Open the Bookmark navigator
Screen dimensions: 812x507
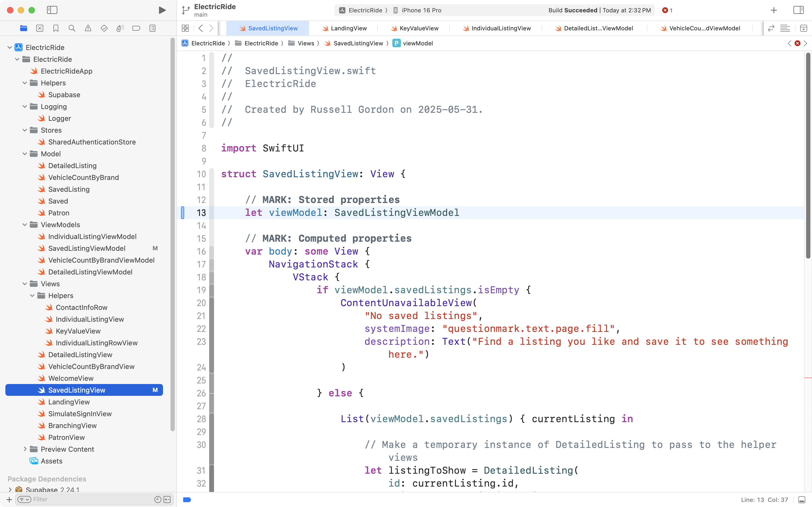click(56, 28)
